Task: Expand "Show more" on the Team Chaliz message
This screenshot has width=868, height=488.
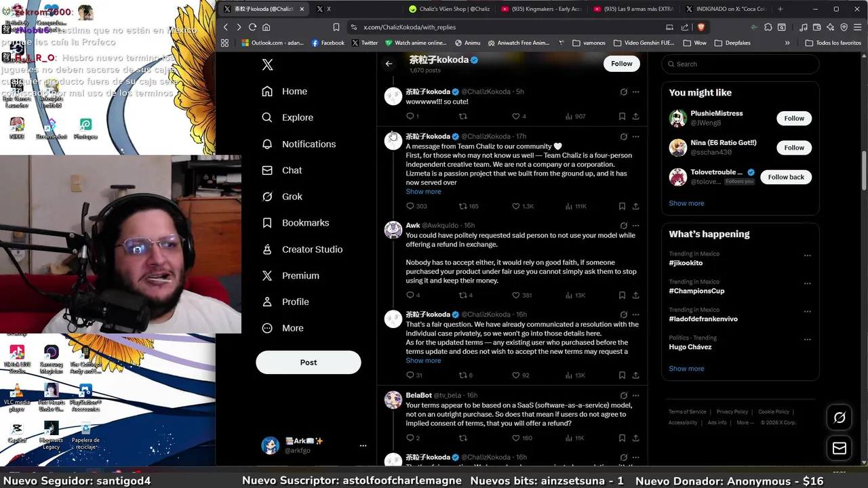Action: [x=423, y=192]
